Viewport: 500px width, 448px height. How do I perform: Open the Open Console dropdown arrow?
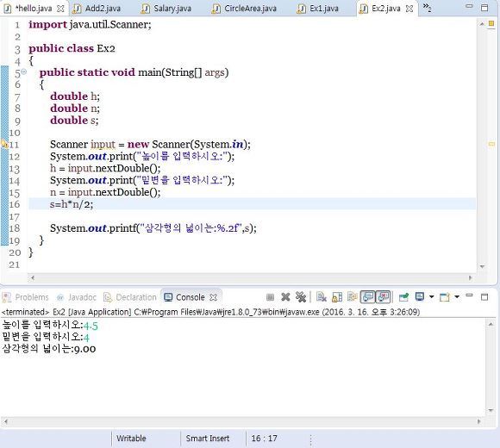(x=457, y=297)
